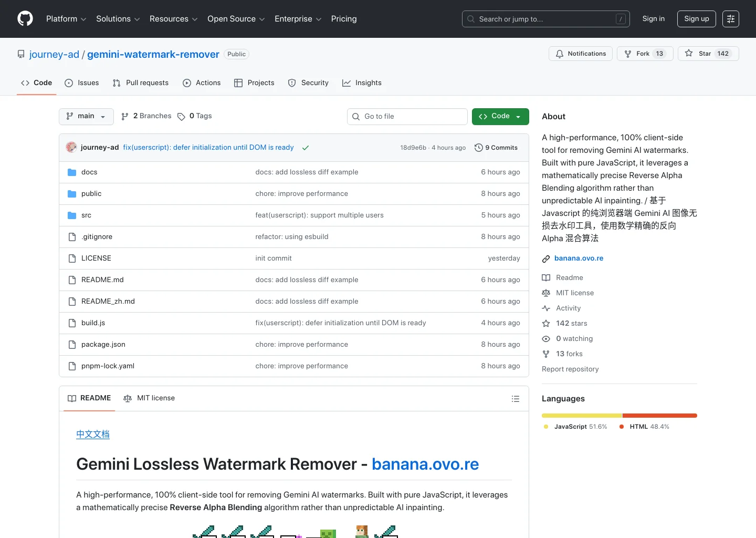
Task: Open the docs folder
Action: (89, 172)
